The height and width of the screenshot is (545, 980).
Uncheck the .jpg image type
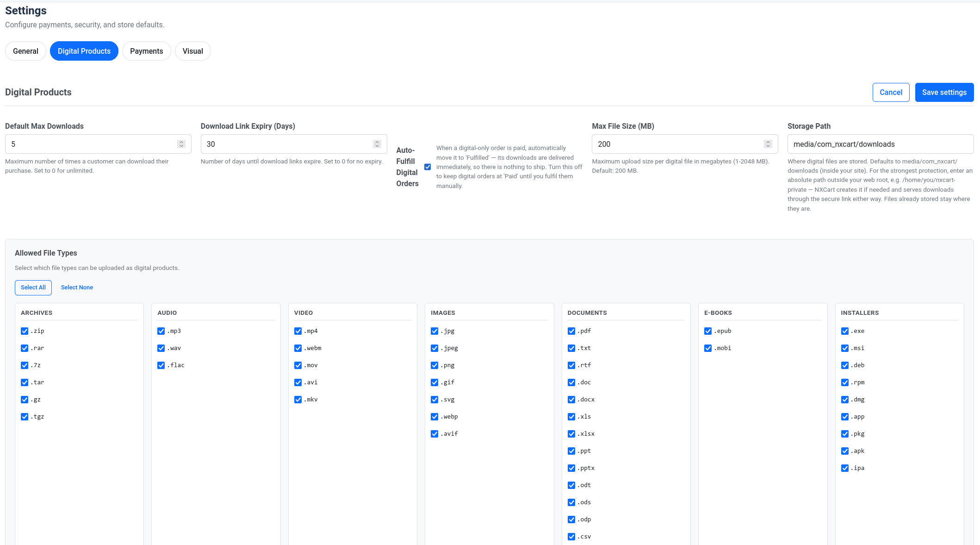(x=434, y=331)
